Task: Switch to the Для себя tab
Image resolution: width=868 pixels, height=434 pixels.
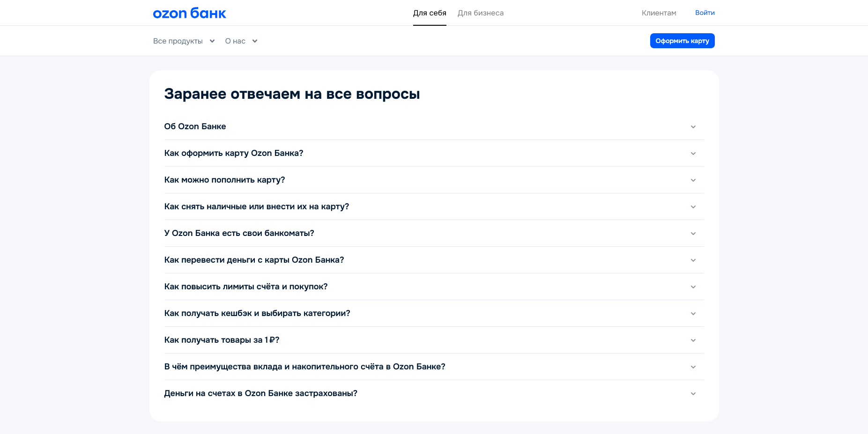Action: coord(430,13)
